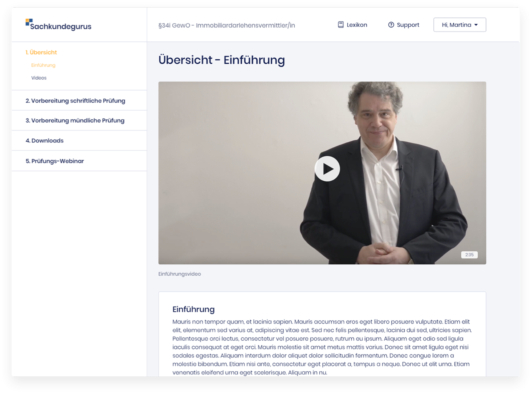Click the §34i GewO course title
This screenshot has height=394, width=532.
tap(227, 25)
